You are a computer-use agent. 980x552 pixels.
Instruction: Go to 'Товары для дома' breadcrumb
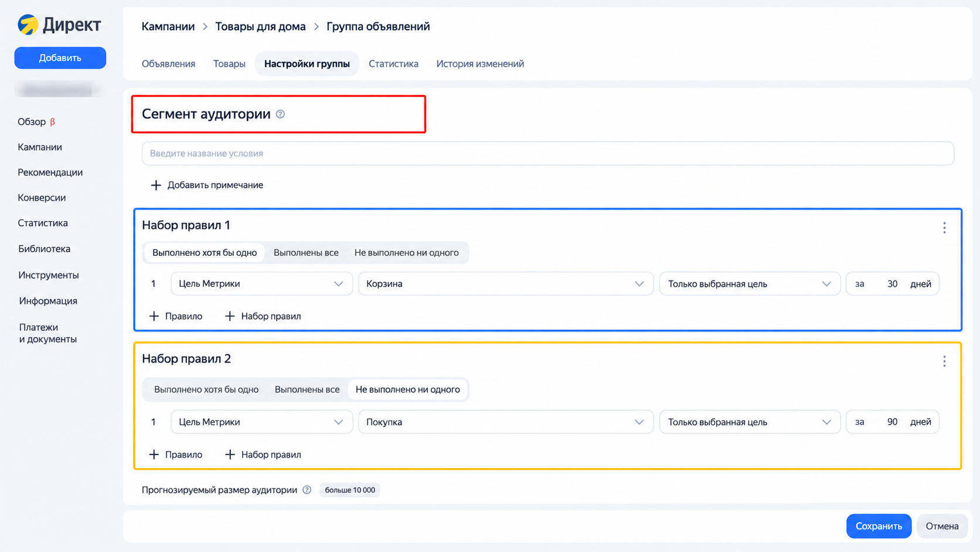(x=260, y=26)
